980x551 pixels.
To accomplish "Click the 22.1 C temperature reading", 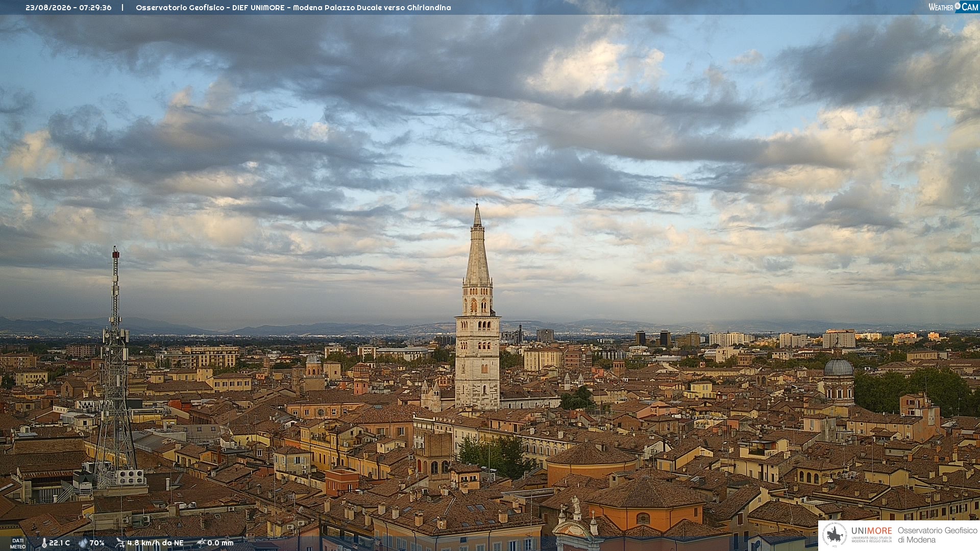I will point(59,543).
